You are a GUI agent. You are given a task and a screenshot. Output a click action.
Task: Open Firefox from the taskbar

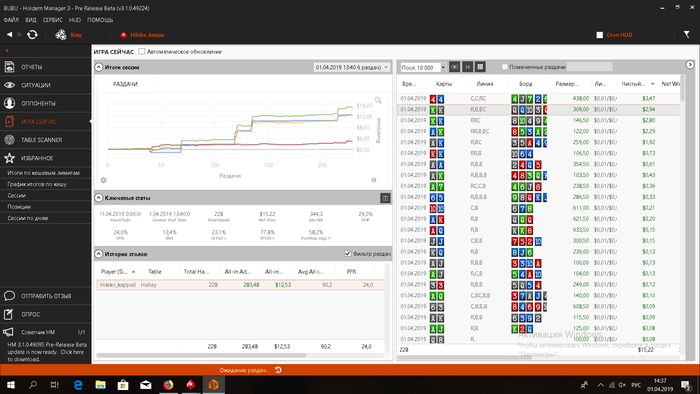[x=168, y=385]
